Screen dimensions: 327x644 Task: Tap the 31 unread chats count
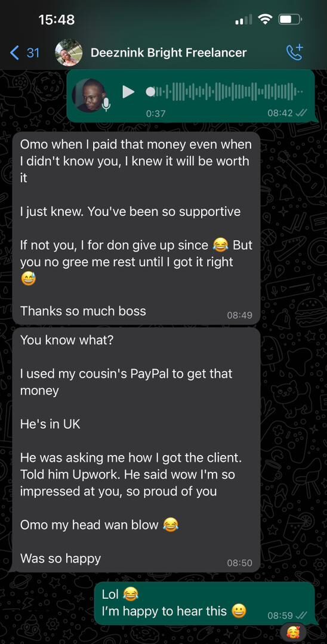point(33,52)
